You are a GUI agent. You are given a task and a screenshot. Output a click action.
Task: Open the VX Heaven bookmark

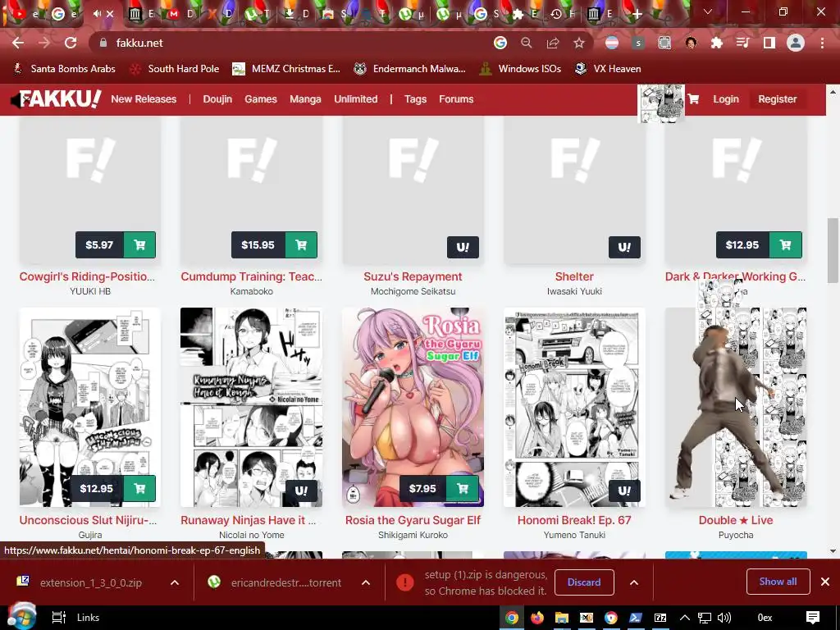[x=608, y=69]
